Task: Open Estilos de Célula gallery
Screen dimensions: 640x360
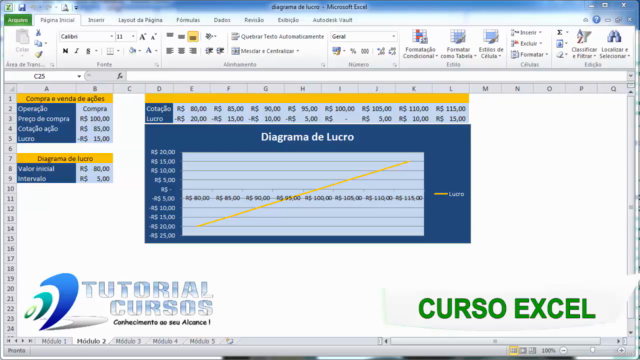Action: [x=491, y=44]
